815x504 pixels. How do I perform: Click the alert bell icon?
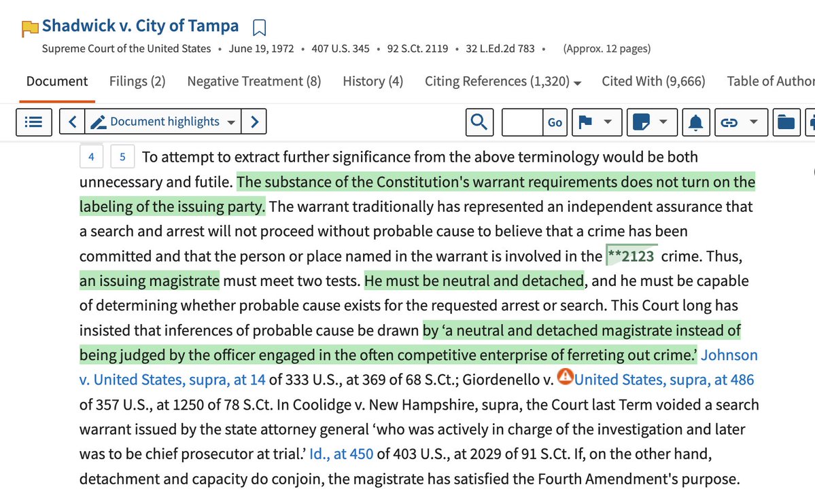(x=695, y=122)
